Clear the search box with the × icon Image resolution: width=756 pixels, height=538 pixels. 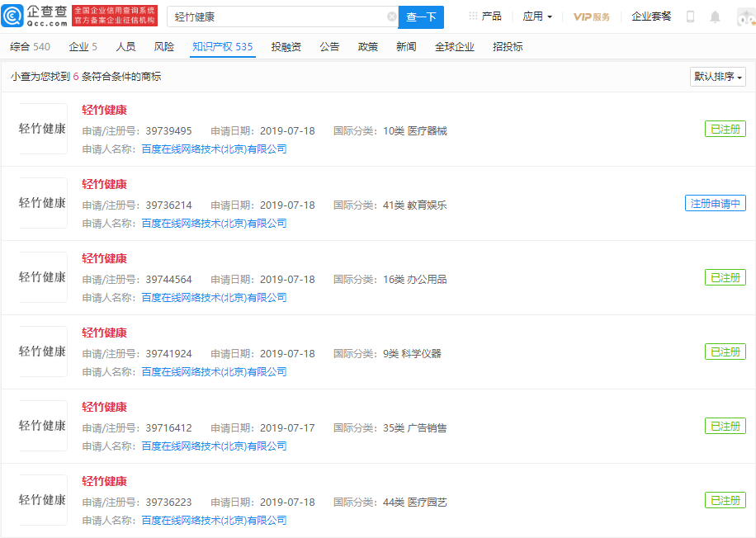(392, 17)
